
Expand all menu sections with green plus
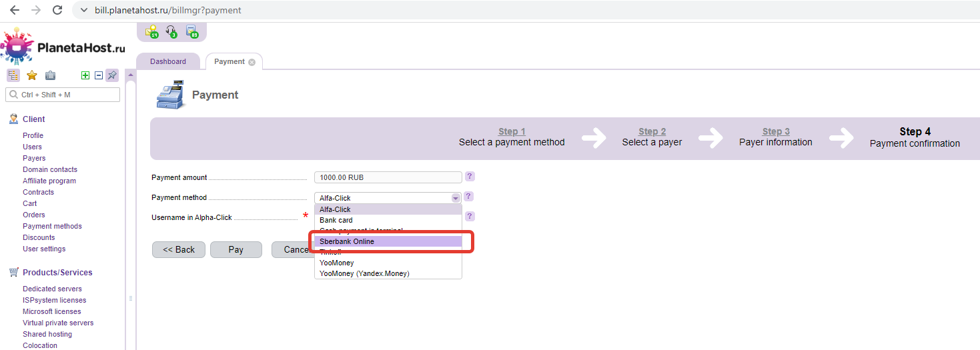[x=85, y=75]
